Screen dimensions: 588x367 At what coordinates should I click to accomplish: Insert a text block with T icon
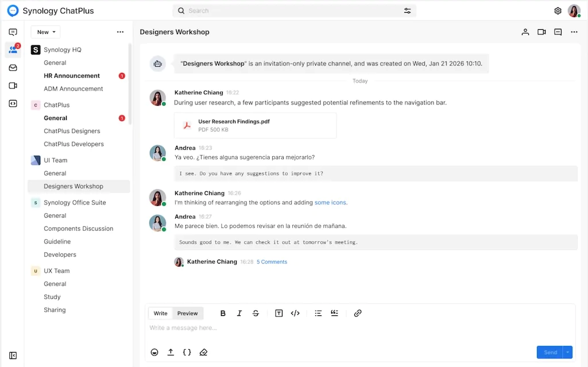(x=278, y=314)
